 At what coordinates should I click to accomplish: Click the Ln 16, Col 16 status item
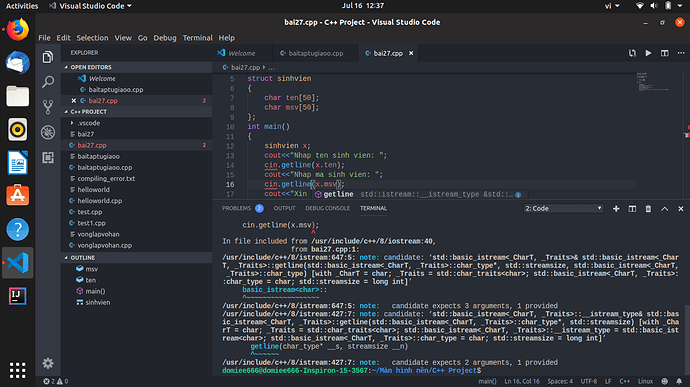[x=522, y=381]
